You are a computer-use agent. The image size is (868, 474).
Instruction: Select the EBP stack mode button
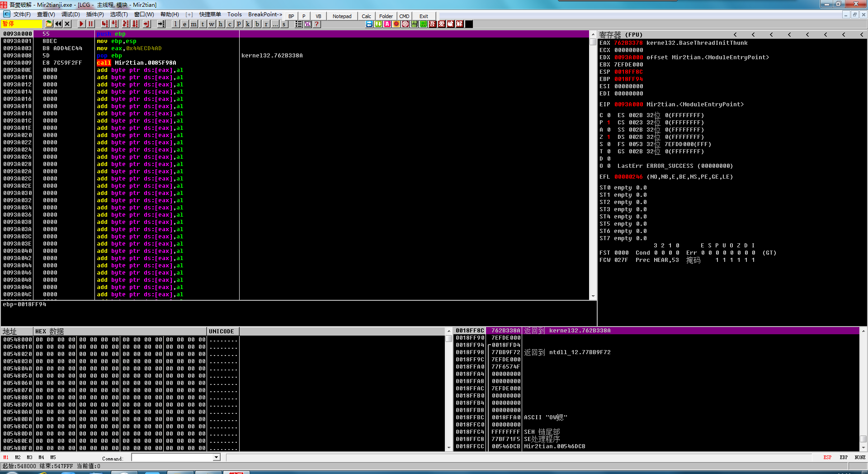[x=844, y=457]
